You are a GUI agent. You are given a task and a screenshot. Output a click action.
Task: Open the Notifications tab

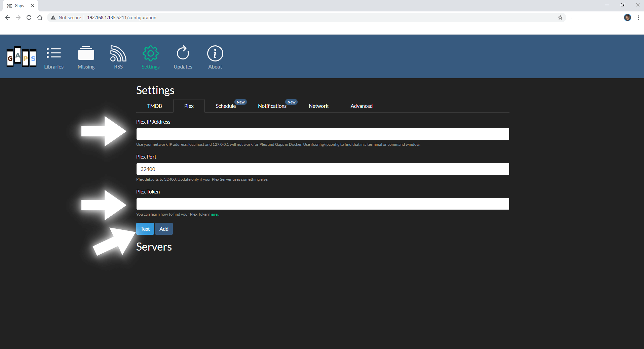272,106
